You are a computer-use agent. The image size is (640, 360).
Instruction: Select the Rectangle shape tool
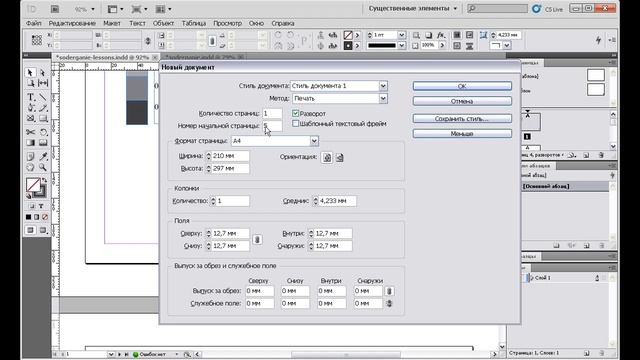(x=43, y=118)
